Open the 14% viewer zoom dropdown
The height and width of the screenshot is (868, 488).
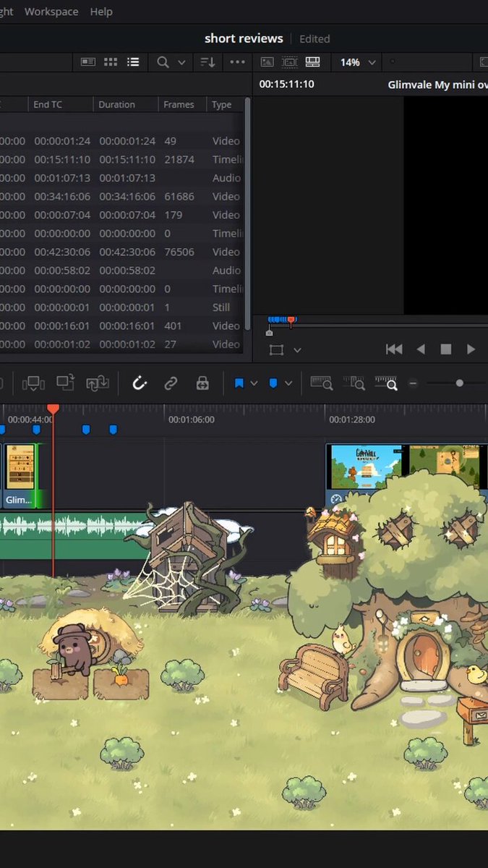pos(358,62)
